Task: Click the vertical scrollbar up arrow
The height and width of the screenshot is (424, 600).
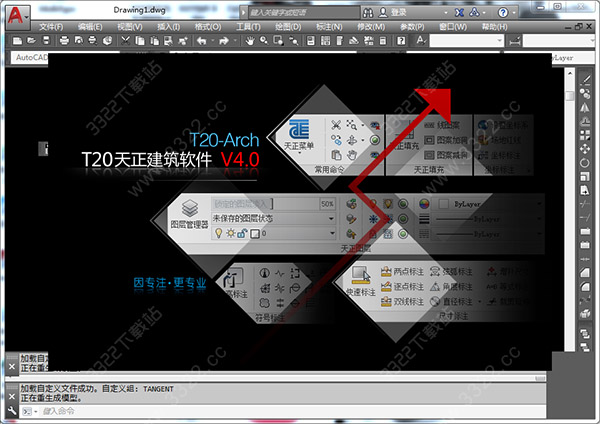Action: (x=570, y=73)
